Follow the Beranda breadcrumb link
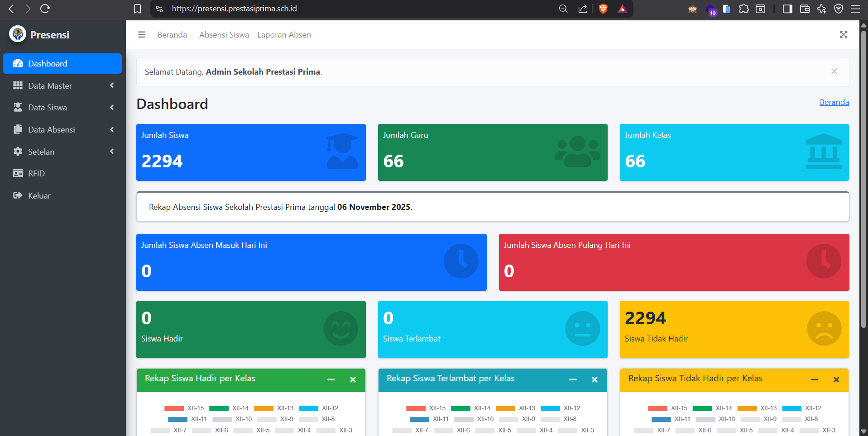 click(x=834, y=102)
